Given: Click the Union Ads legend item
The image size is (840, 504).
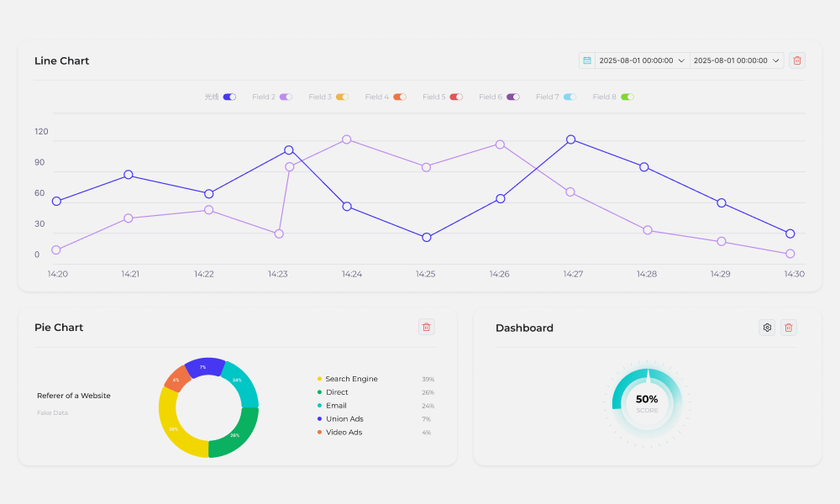Looking at the screenshot, I should click(x=344, y=419).
